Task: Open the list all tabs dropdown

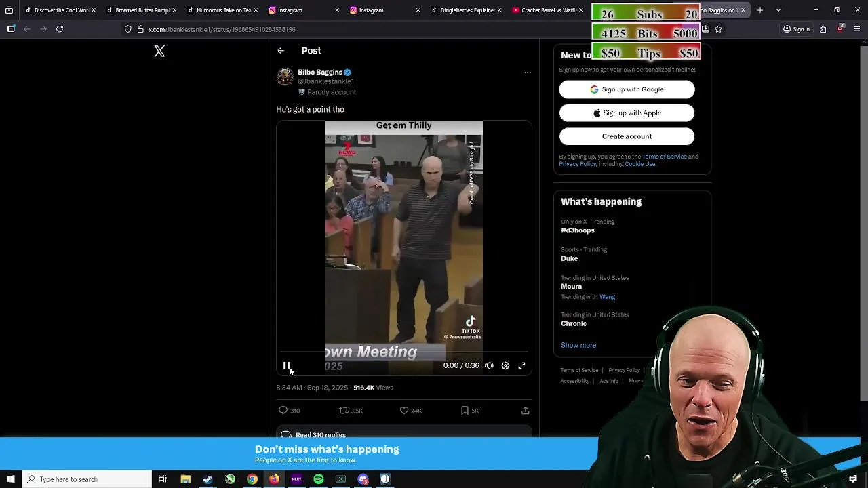Action: pyautogui.click(x=778, y=10)
